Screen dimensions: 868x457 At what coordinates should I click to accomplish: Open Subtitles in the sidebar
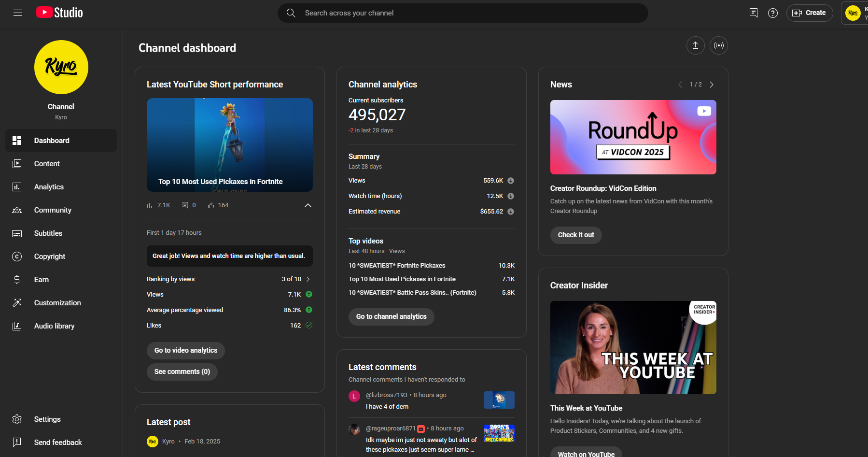[61, 233]
